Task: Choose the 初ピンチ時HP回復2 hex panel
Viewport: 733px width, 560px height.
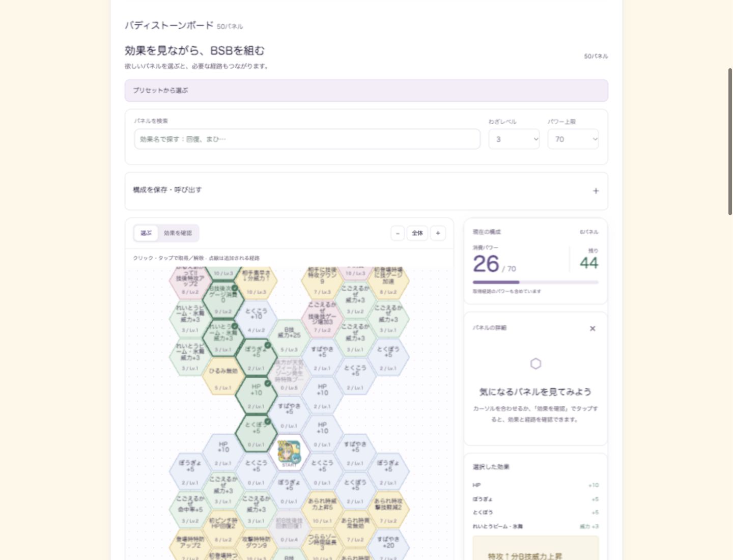Action: tap(223, 529)
